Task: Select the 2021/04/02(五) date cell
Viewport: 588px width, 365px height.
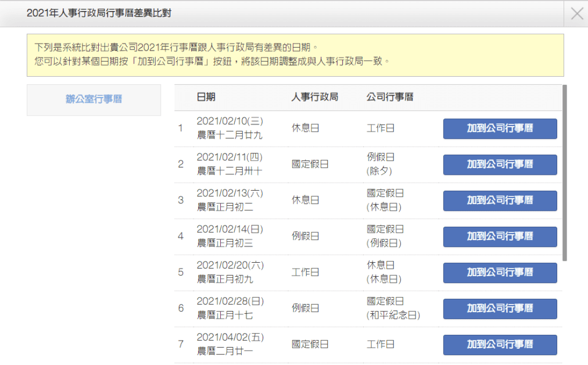Action: pos(230,344)
